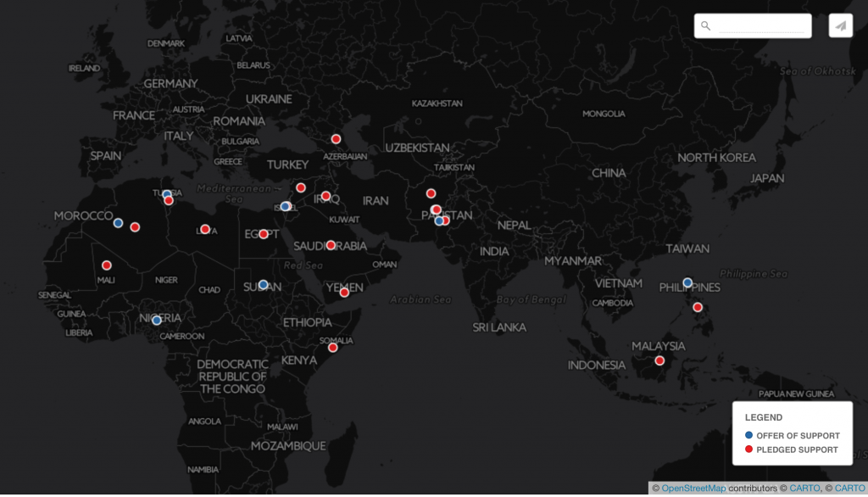Click blue swatch beside Offer of Support
This screenshot has height=497, width=868.
point(748,435)
